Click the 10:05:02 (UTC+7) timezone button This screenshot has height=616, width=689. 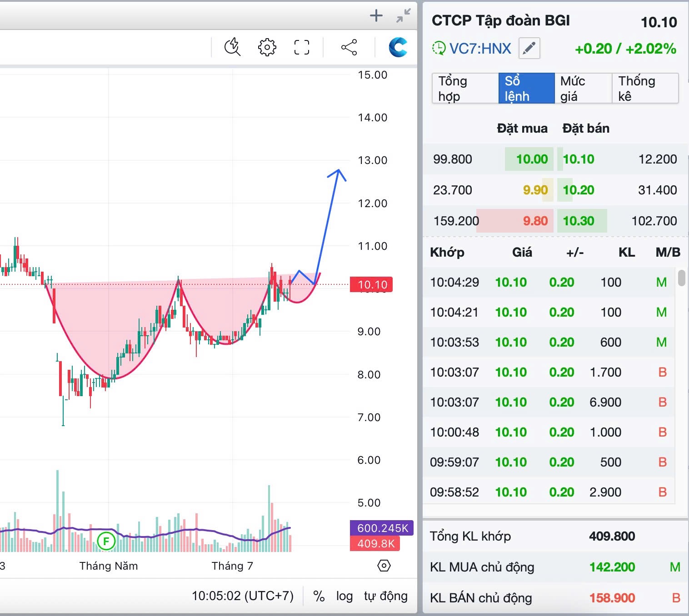point(243,596)
